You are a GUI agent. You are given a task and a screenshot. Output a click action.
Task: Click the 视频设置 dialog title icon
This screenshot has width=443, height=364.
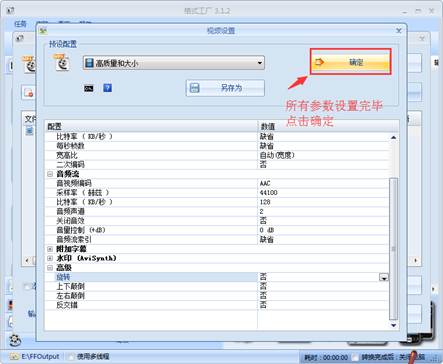coord(43,31)
